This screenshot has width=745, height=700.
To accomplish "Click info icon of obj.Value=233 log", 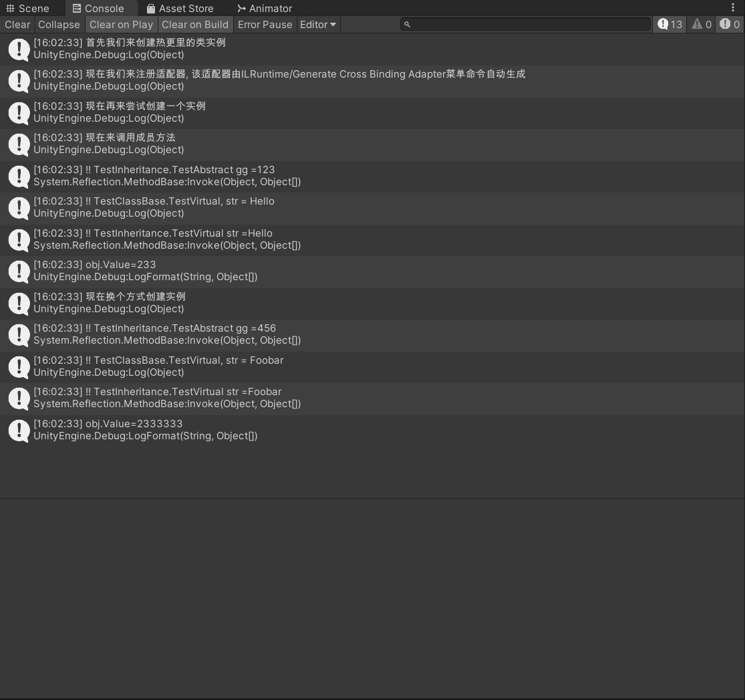I will point(19,272).
